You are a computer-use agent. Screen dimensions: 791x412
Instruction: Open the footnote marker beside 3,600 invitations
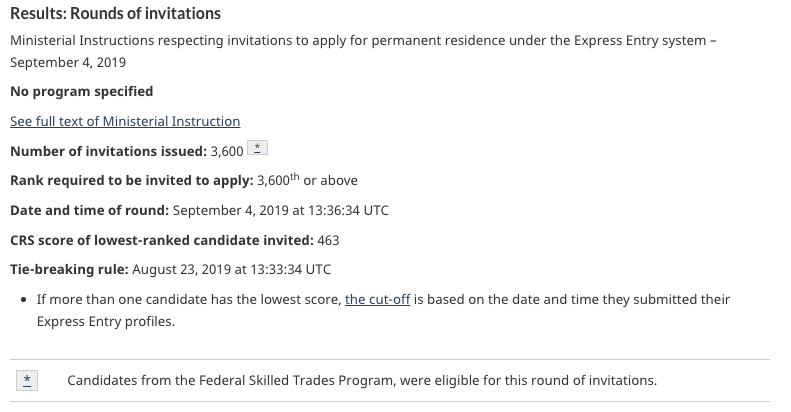pos(257,148)
